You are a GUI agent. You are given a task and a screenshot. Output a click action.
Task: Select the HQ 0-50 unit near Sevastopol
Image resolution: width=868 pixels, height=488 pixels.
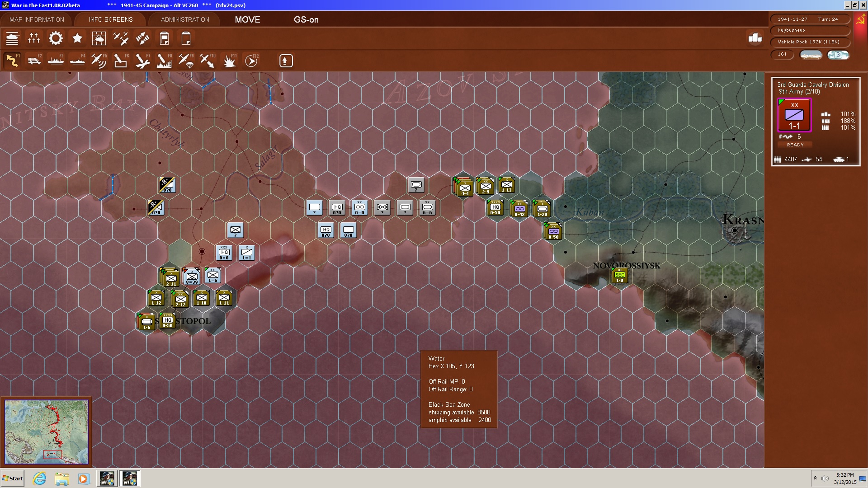tap(168, 320)
